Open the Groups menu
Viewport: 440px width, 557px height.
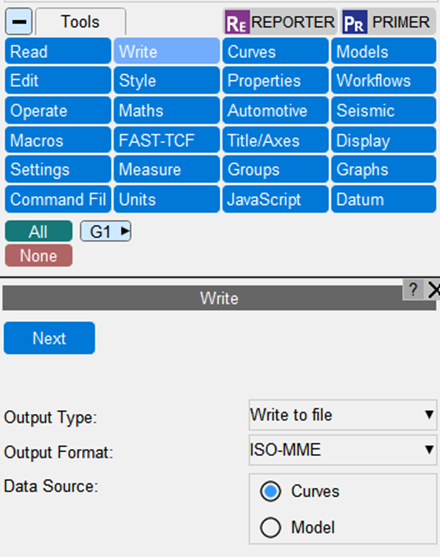(275, 169)
